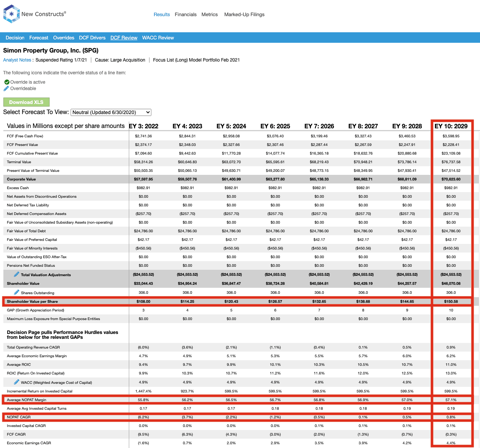
Task: Click the 'EY 8: 2027' column header
Action: tap(363, 126)
